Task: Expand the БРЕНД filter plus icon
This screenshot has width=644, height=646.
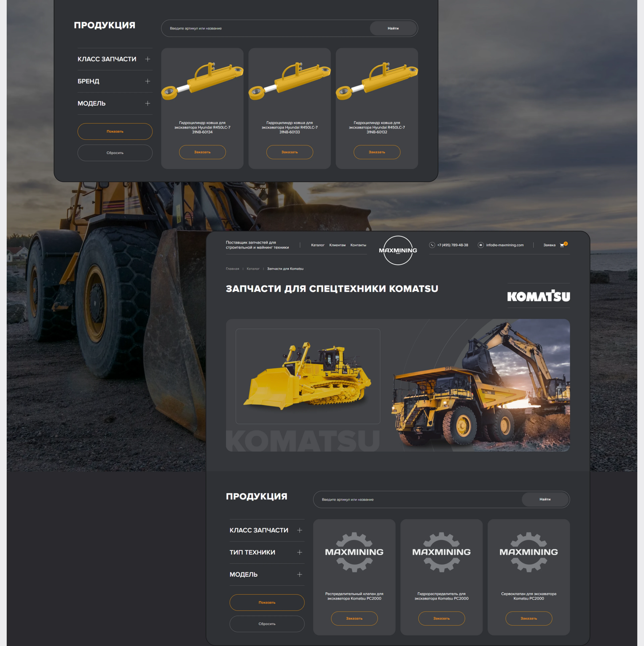Action: (x=148, y=81)
